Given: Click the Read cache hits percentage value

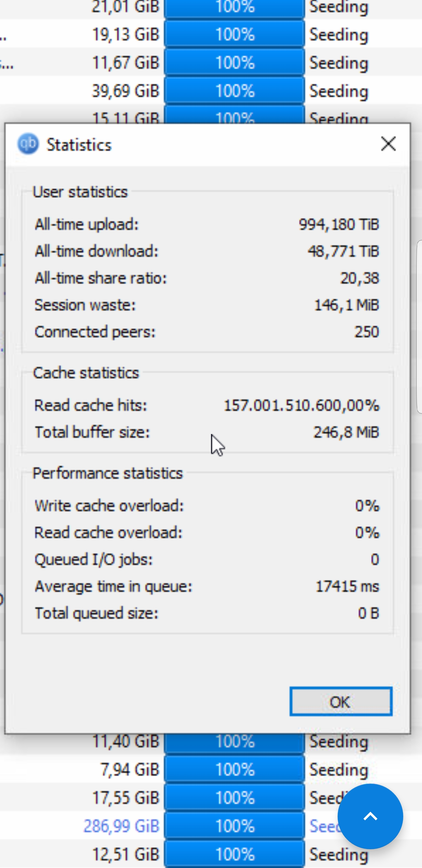Looking at the screenshot, I should 302,405.
